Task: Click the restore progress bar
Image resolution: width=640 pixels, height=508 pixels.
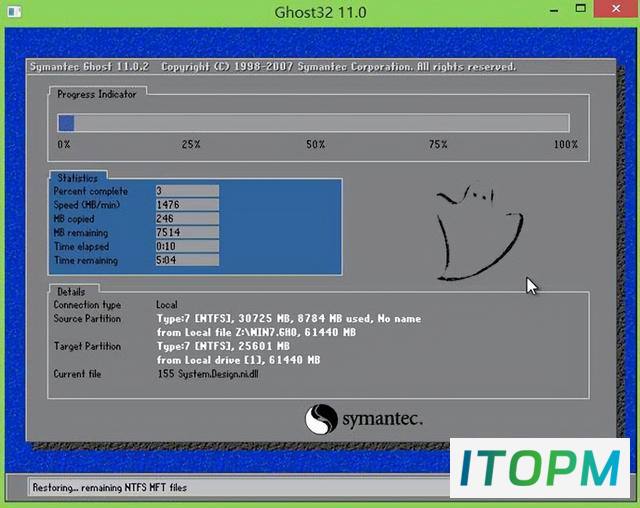Action: point(313,123)
